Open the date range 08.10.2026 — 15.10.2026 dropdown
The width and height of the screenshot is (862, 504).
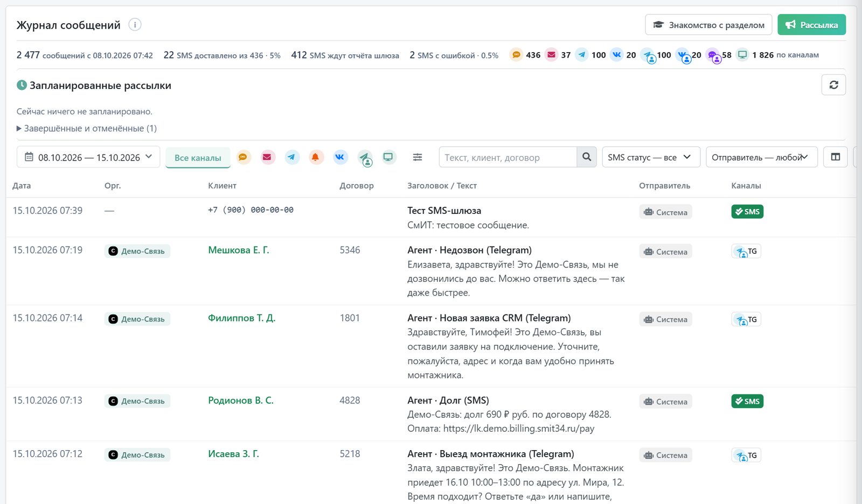[88, 157]
